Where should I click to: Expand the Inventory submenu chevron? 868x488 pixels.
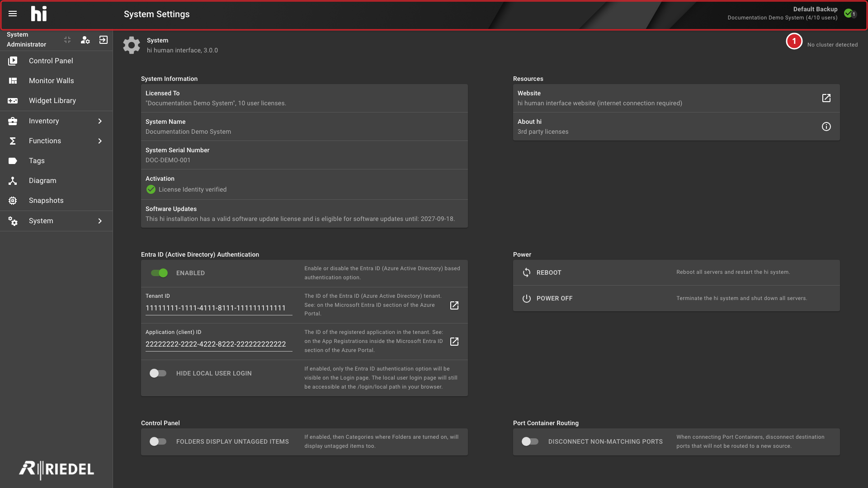100,121
